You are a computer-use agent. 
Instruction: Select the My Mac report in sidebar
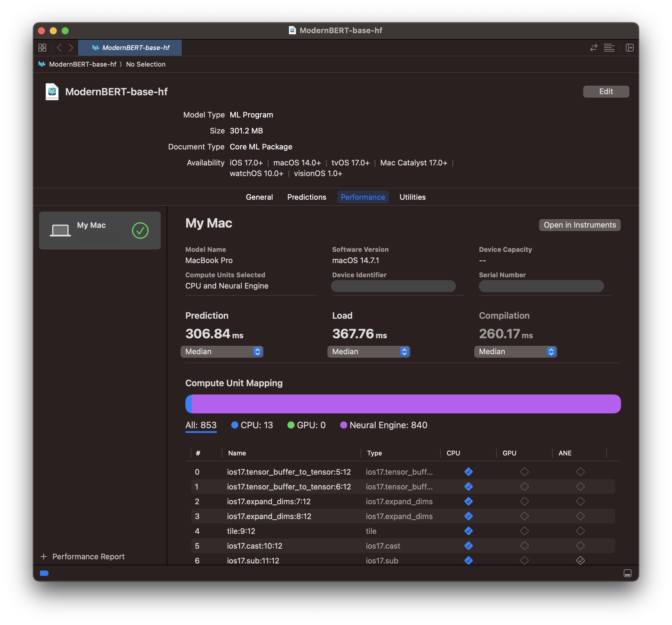pyautogui.click(x=100, y=231)
